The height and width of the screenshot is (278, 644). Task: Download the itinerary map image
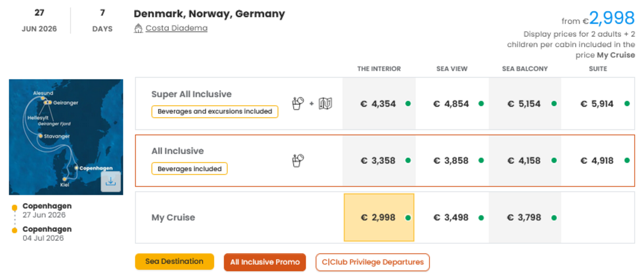coord(111,181)
